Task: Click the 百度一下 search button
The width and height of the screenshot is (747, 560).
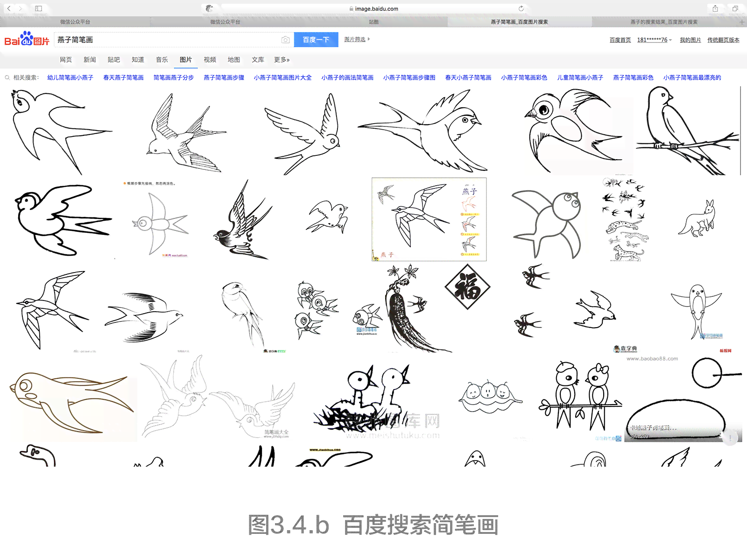Action: click(x=316, y=40)
